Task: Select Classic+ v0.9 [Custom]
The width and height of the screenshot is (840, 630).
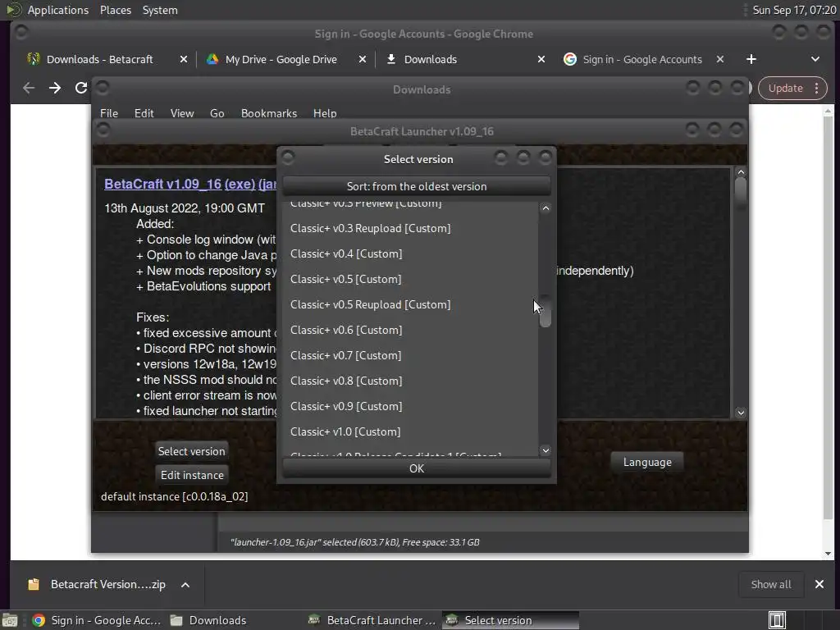Action: [410, 406]
